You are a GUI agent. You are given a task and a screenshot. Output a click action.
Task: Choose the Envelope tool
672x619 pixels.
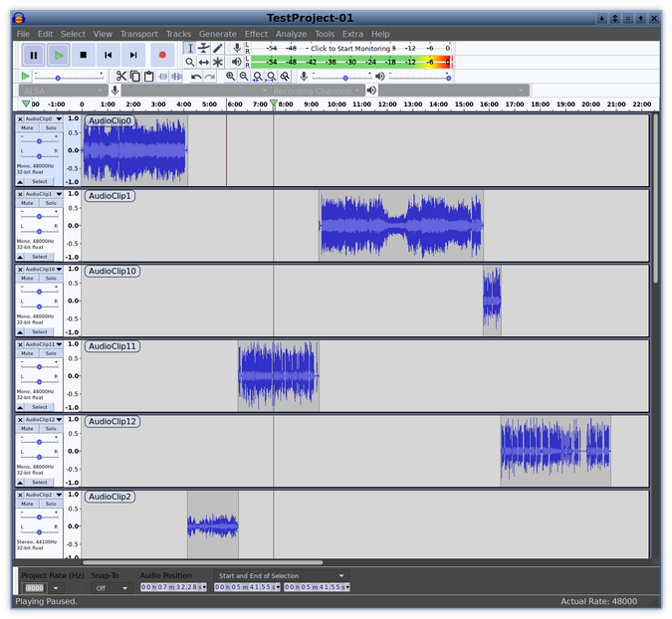[204, 48]
